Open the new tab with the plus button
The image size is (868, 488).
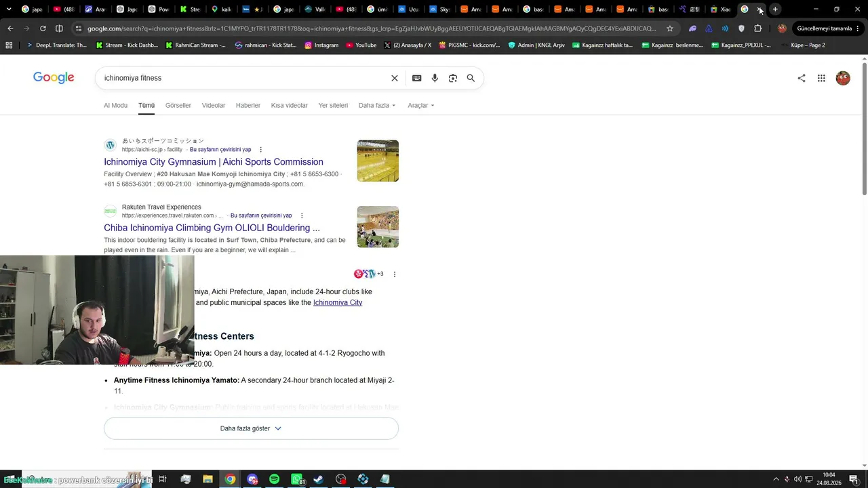tap(775, 9)
